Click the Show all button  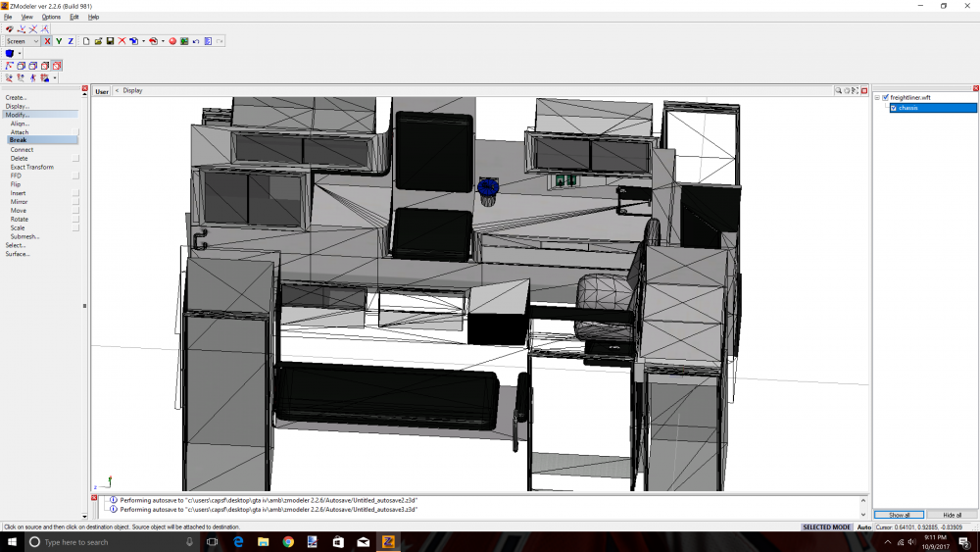pos(899,515)
